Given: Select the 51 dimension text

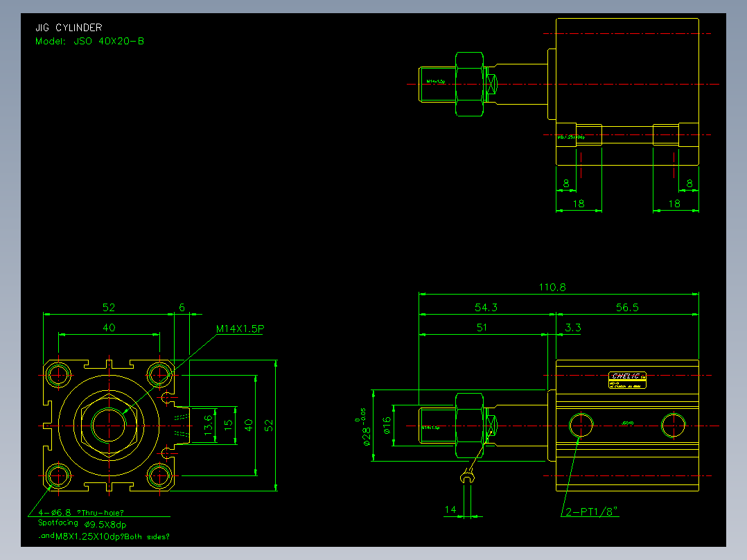Looking at the screenshot, I should (482, 327).
